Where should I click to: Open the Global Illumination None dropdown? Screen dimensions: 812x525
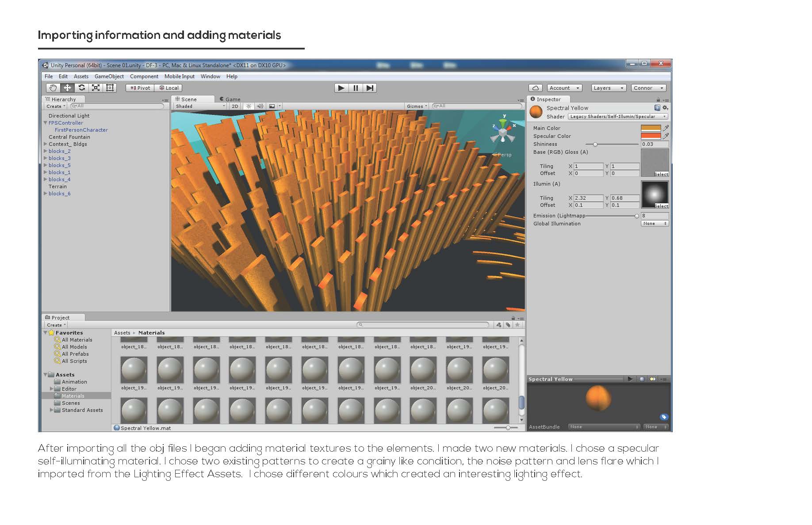[655, 224]
